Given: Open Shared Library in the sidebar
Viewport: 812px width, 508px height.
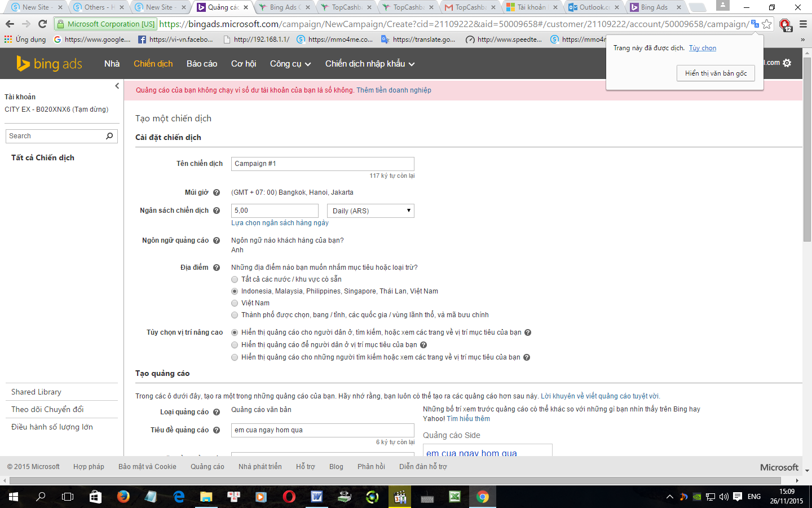Looking at the screenshot, I should click(36, 392).
